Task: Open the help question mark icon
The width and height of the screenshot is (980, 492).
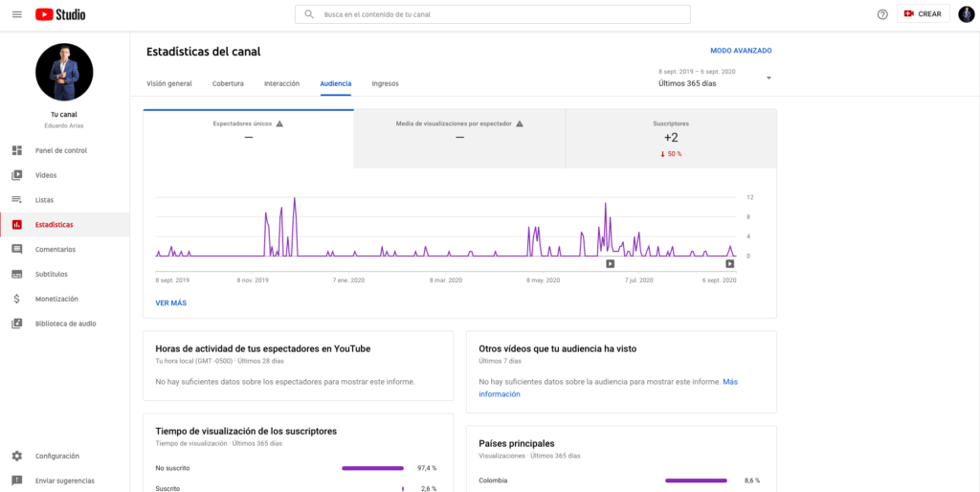Action: click(x=882, y=14)
